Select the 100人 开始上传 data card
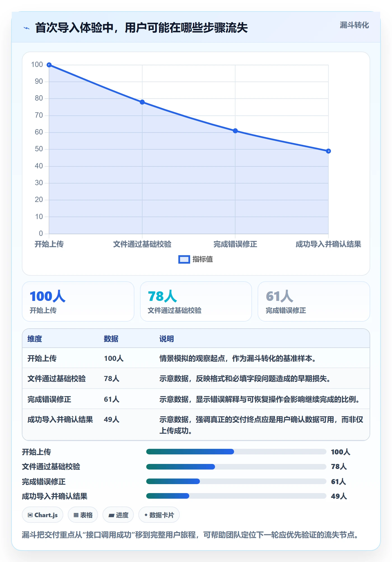392x562 pixels. pyautogui.click(x=78, y=301)
